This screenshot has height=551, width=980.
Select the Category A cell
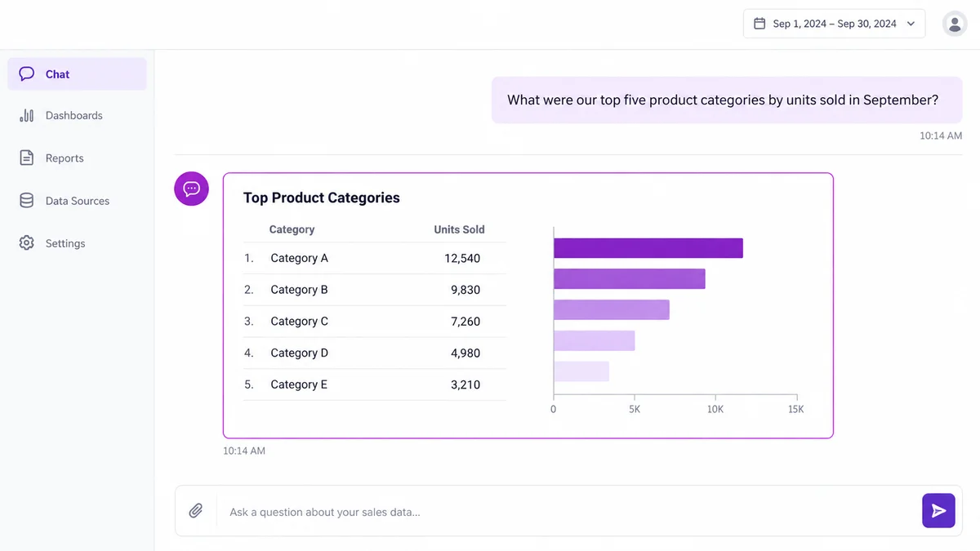pos(299,258)
